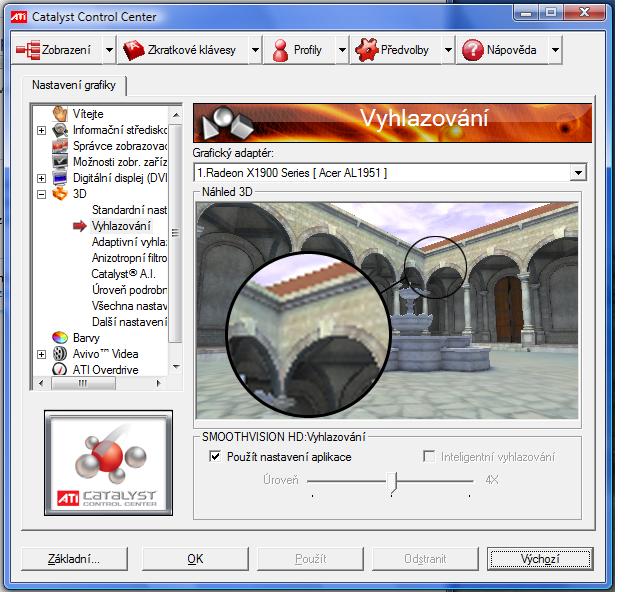Click the Úroveň anti-aliasing level slider
The height and width of the screenshot is (592, 640).
tap(392, 481)
